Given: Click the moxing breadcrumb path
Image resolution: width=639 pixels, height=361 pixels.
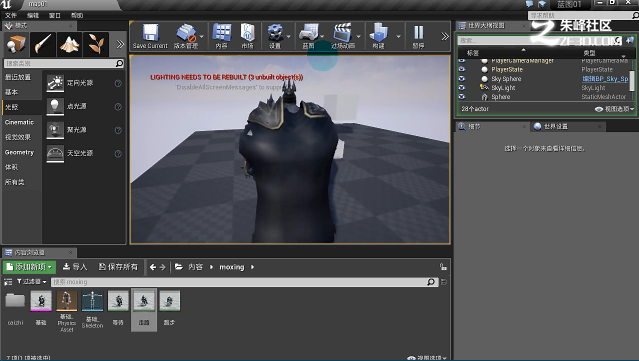Looking at the screenshot, I should click(231, 267).
